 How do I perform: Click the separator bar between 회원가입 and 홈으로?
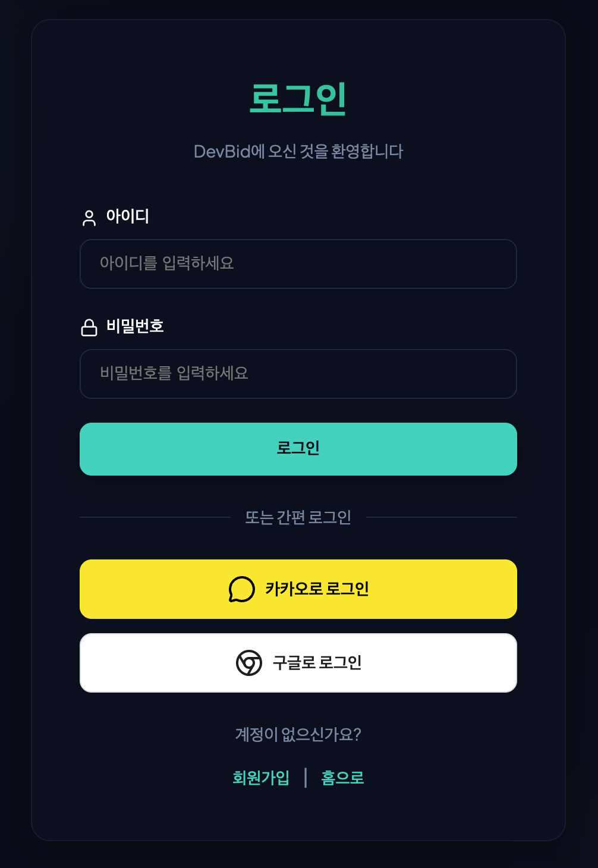(x=306, y=778)
